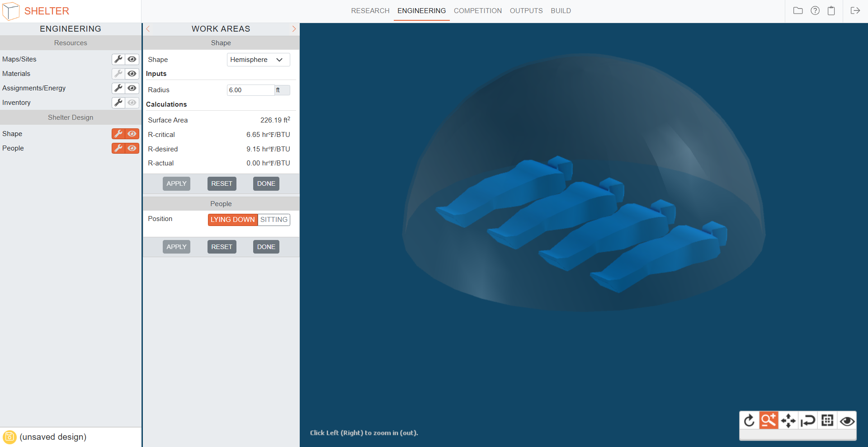Screen dimensions: 868x447
Task: Set people position to Sitting
Action: [274, 220]
